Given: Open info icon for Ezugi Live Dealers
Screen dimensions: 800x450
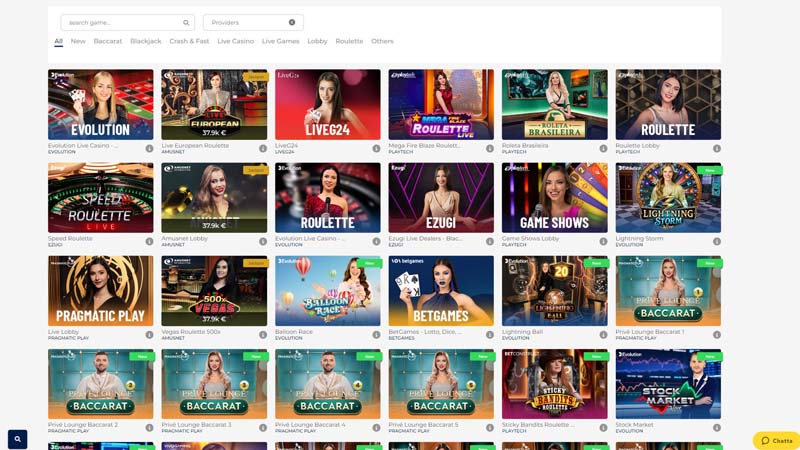Looking at the screenshot, I should (490, 241).
